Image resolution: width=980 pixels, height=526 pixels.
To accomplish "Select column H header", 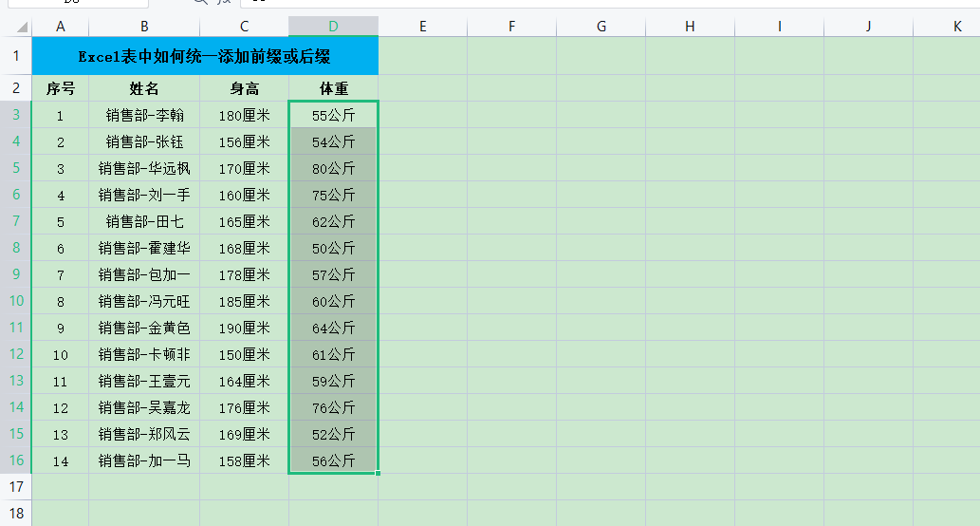I will (690, 27).
